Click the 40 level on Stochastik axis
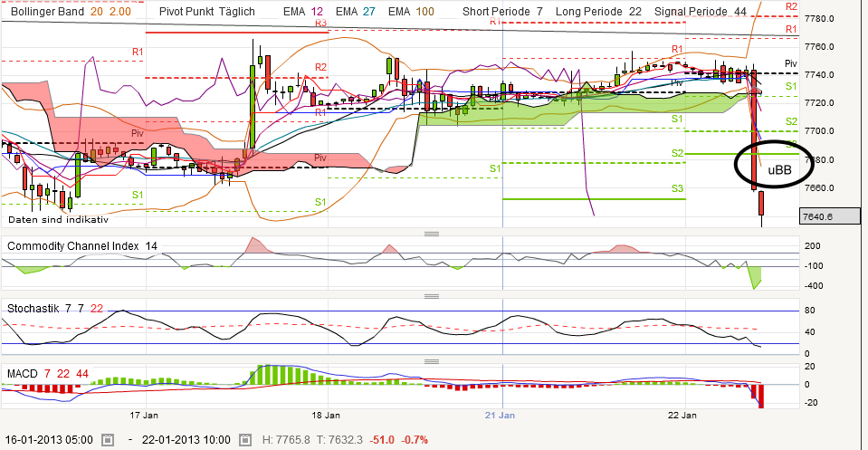Screen dimensions: 868x450 [x=810, y=332]
